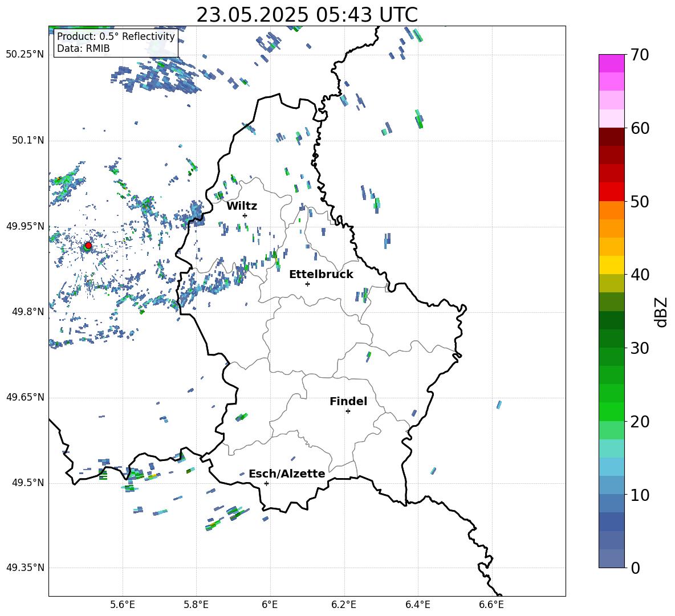Click the 6.2°E longitude label
This screenshot has height=616, width=675.
(x=344, y=605)
